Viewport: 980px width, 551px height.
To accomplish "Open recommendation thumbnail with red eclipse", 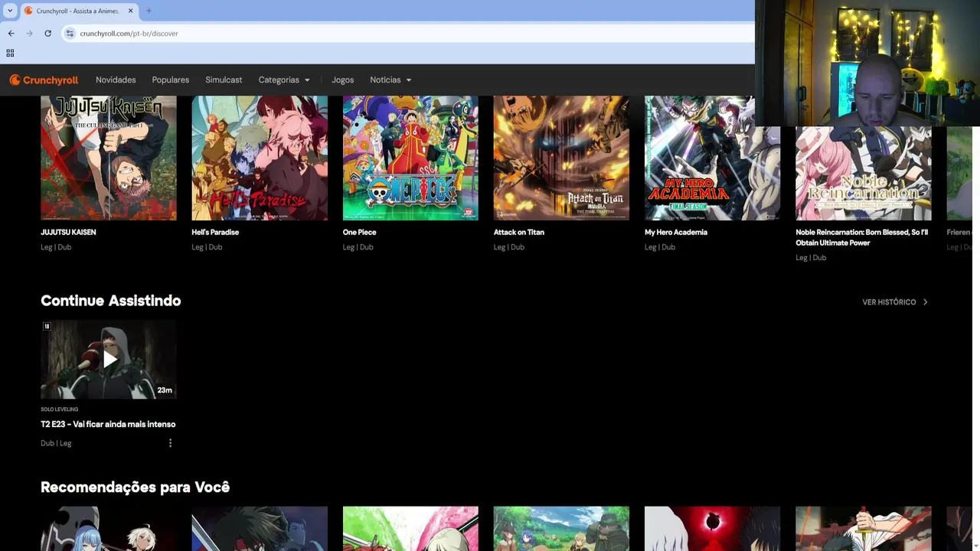I will [712, 529].
